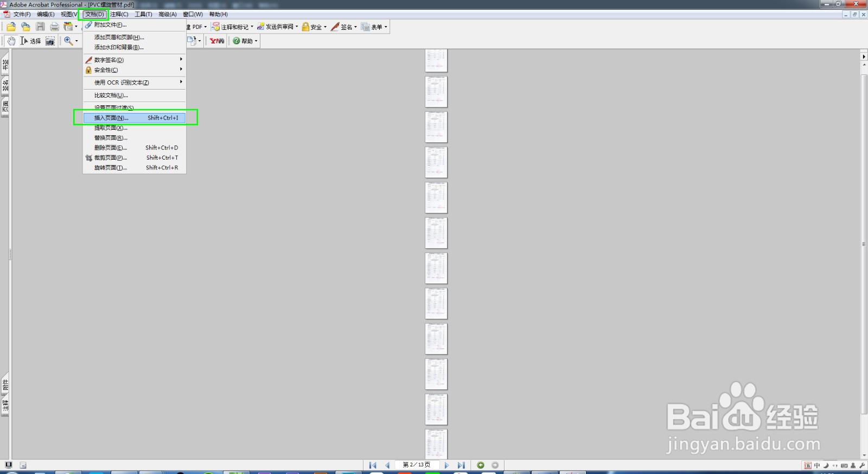Open the 编辑(E) menu
This screenshot has height=474, width=868.
tap(46, 14)
